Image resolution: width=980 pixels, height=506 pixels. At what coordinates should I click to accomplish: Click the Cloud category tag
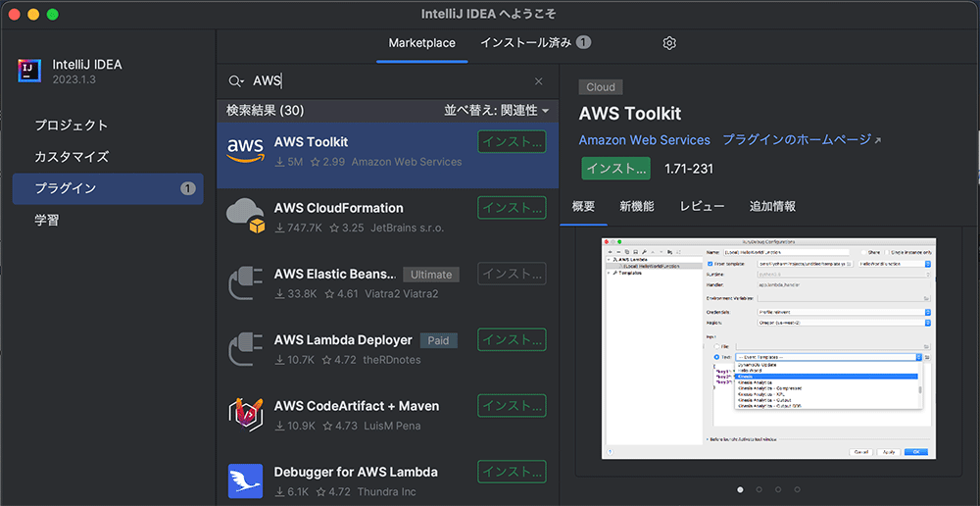601,87
